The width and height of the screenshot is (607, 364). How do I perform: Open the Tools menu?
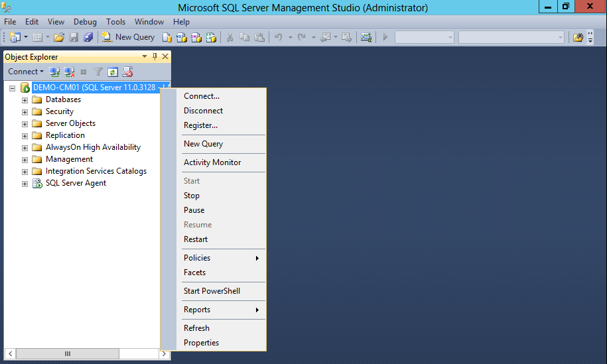115,22
